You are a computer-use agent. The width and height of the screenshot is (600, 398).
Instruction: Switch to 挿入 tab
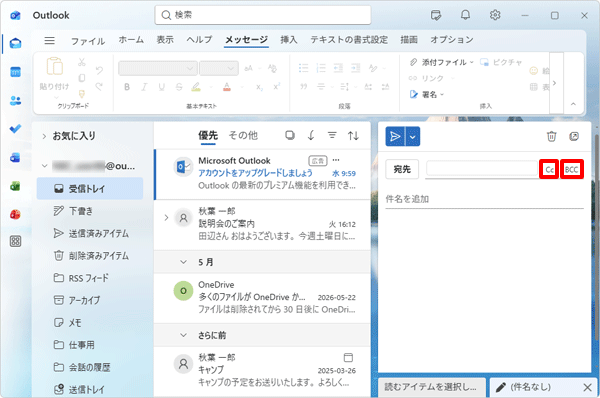pyautogui.click(x=289, y=40)
